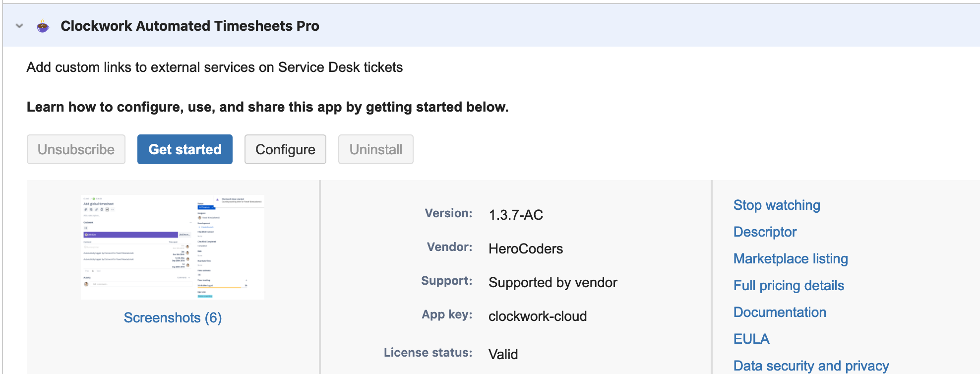The image size is (980, 374).
Task: Click the Clockwork coffee cup app icon
Action: click(43, 26)
